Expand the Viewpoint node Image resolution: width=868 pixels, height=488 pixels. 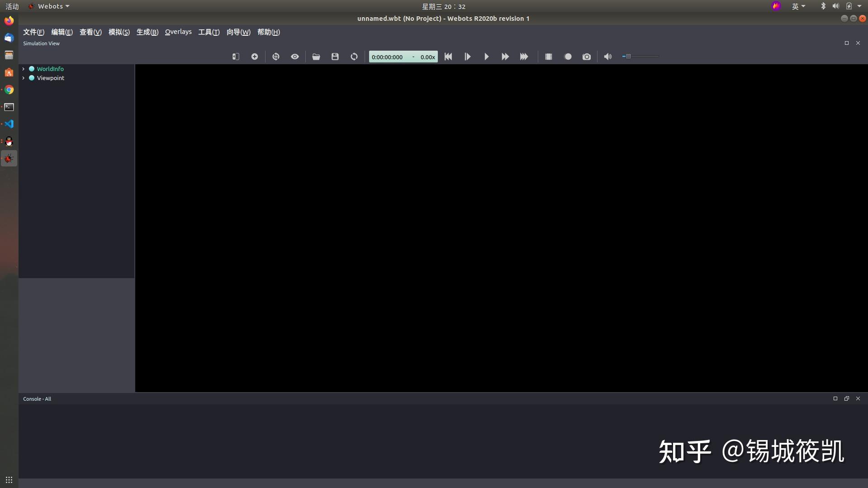pyautogui.click(x=23, y=78)
